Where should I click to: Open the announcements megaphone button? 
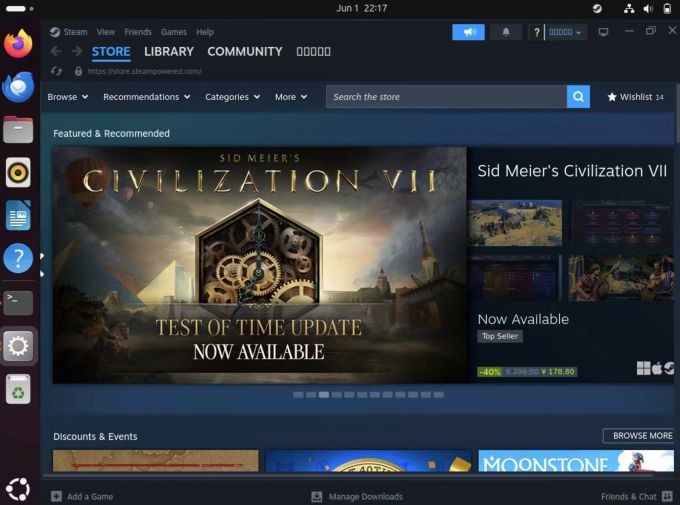tap(468, 32)
